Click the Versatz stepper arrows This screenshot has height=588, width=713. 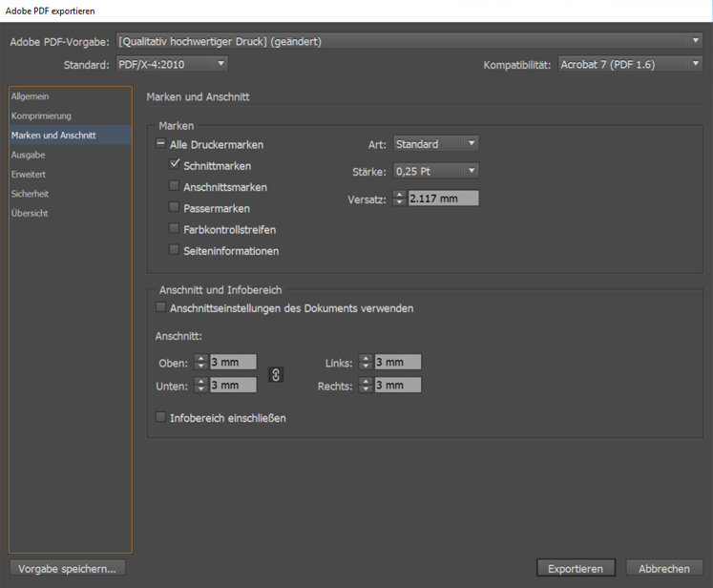coord(400,199)
